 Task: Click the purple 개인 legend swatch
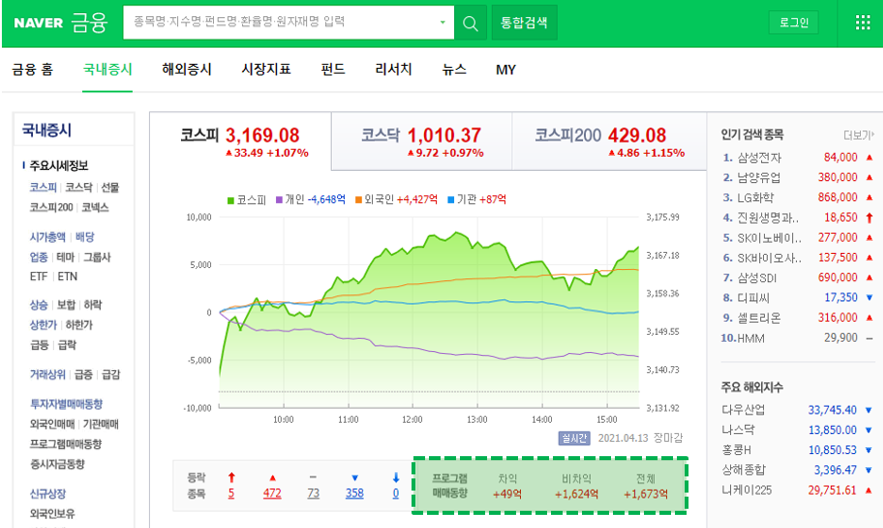tap(279, 200)
